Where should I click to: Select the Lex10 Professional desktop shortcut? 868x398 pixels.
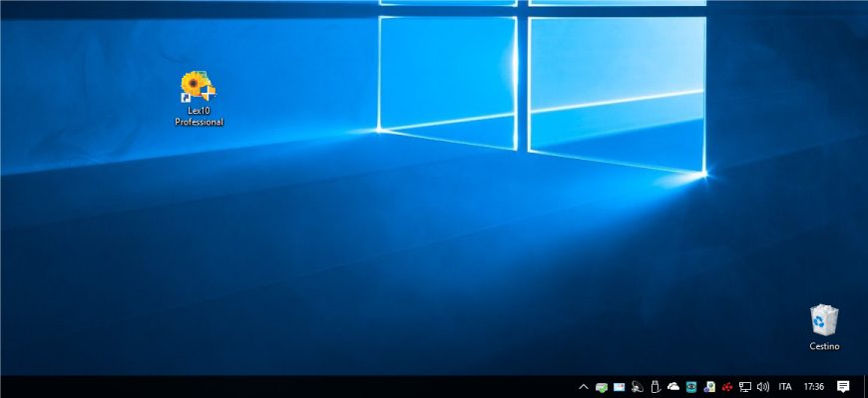click(199, 99)
